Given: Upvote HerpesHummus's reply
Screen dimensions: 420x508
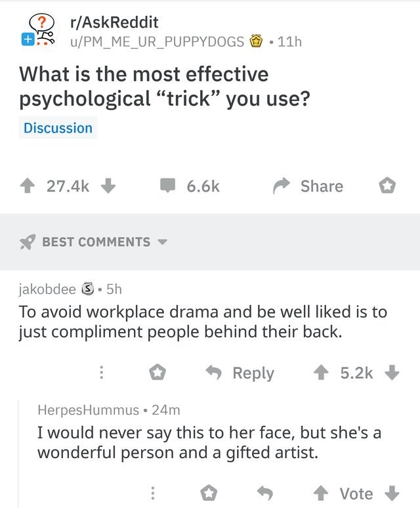Looking at the screenshot, I should [321, 494].
